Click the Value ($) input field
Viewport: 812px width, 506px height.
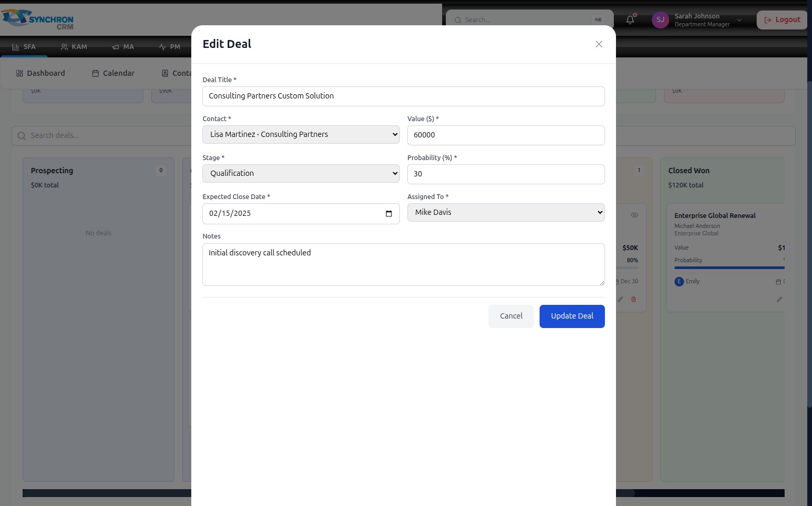[x=506, y=135]
